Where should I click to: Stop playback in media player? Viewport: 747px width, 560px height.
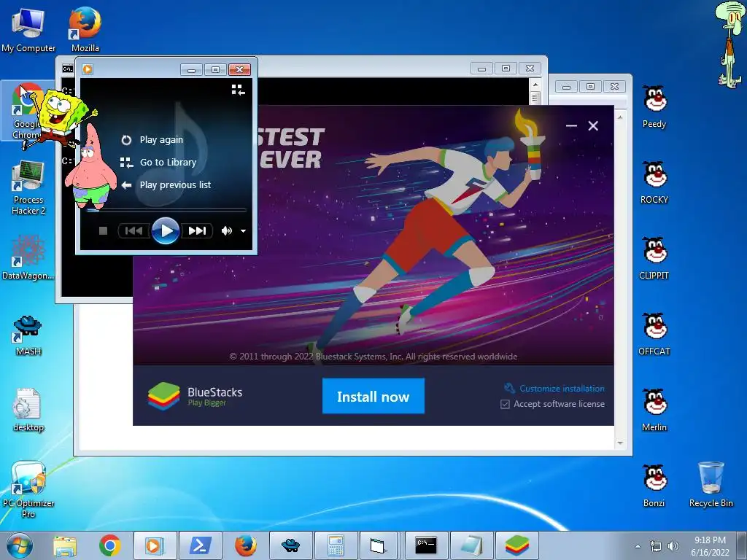[x=103, y=231]
